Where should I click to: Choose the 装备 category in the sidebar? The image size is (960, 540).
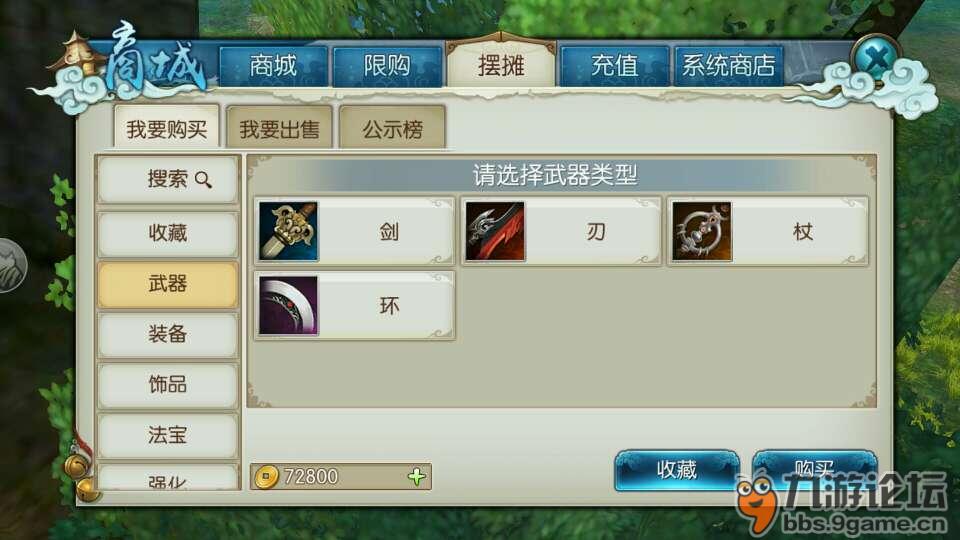[x=168, y=334]
